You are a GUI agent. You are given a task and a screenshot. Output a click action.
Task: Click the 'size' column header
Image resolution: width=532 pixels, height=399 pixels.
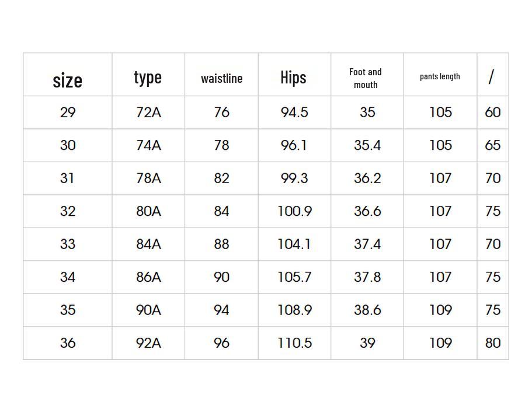pyautogui.click(x=67, y=80)
